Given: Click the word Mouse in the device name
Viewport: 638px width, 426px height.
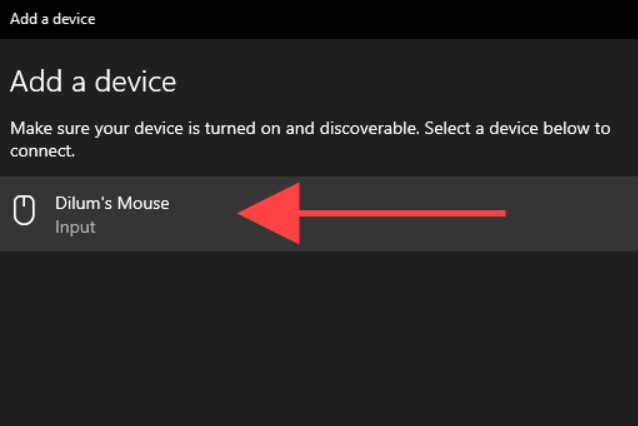Looking at the screenshot, I should pyautogui.click(x=144, y=204).
